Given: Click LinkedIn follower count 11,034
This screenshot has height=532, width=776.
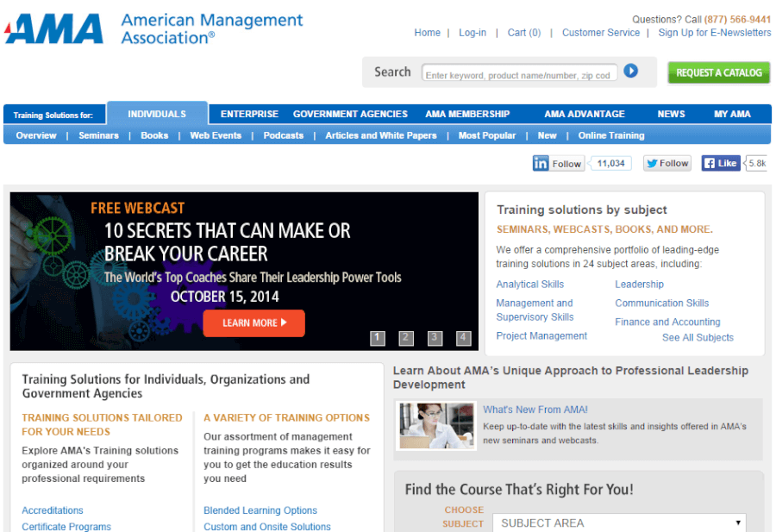Looking at the screenshot, I should point(611,163).
